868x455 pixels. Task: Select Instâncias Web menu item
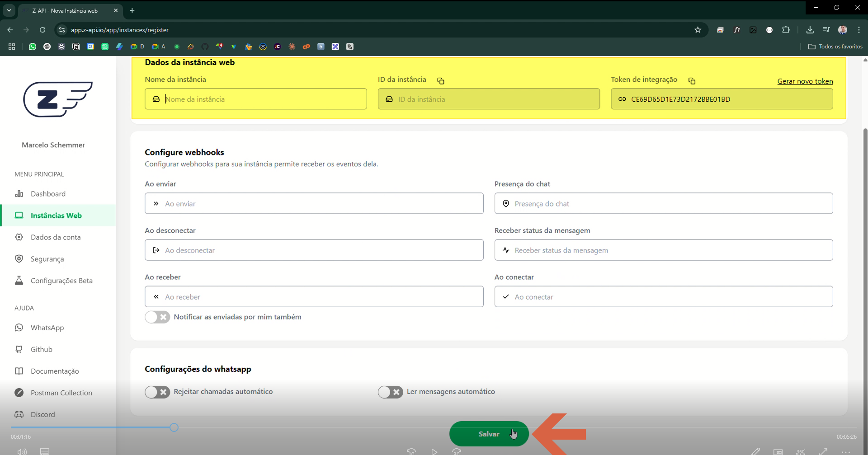click(58, 216)
